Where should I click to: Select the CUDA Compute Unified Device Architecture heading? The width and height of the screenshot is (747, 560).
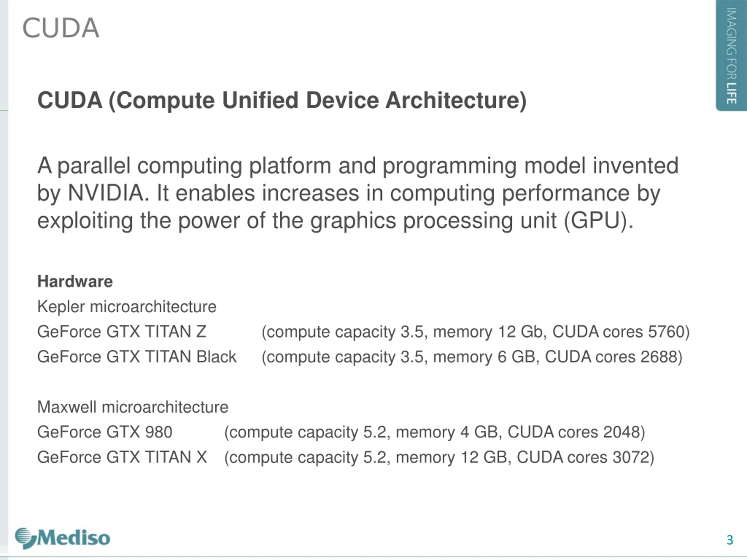282,101
